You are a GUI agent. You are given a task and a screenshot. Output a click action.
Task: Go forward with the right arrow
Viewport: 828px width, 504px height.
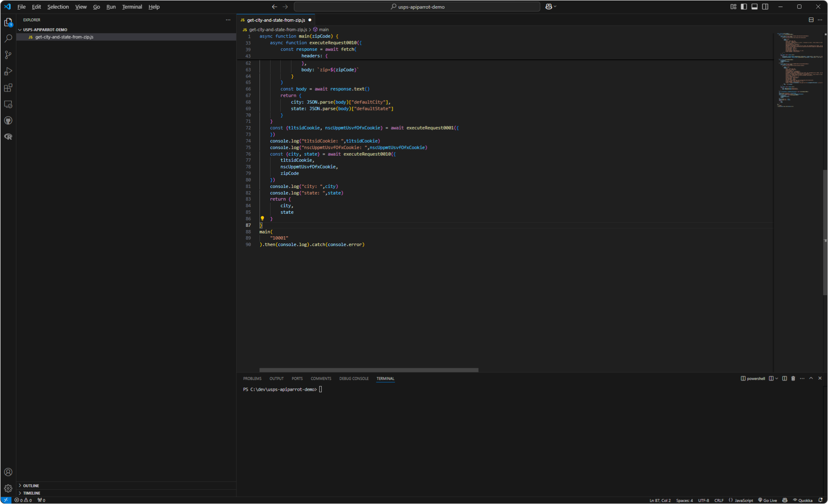pos(285,7)
